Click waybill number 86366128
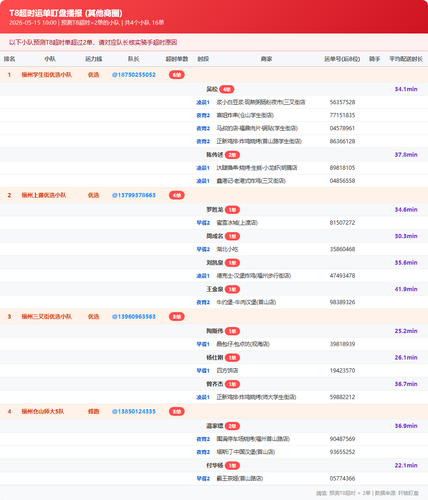Image resolution: width=428 pixels, height=500 pixels. [x=342, y=141]
